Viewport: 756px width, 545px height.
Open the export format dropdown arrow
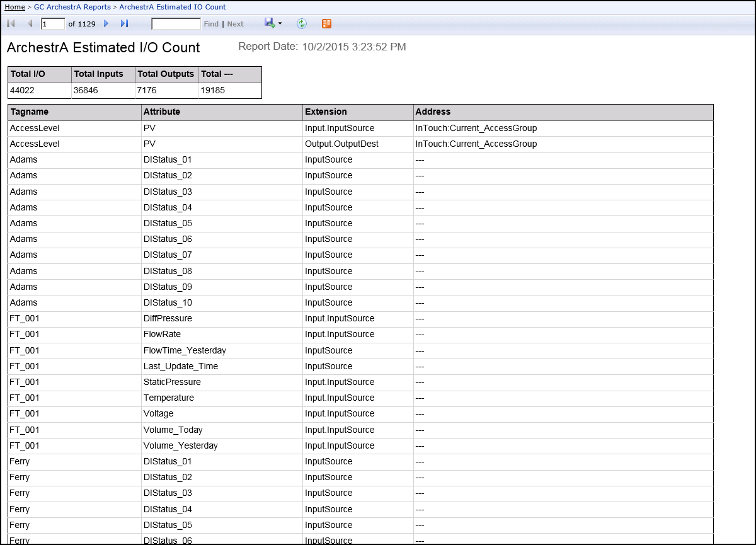(280, 24)
